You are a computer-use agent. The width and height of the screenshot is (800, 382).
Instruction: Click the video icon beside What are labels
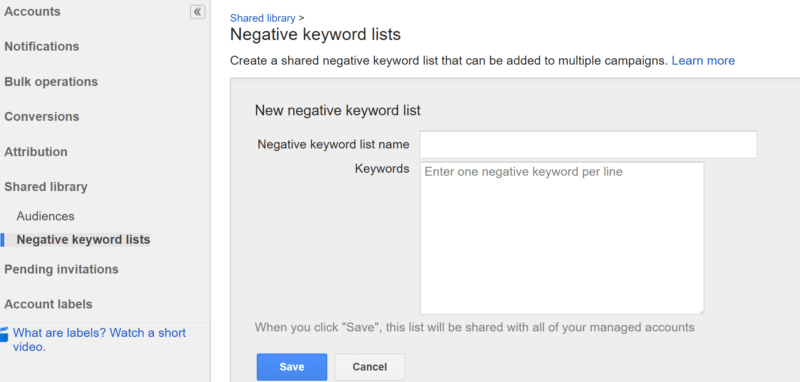[4, 334]
